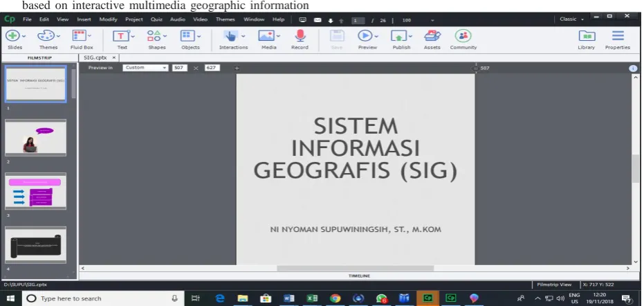Screen dimensions: 644x306
Task: Open Microsoft Excel from the taskbar
Action: (x=312, y=298)
